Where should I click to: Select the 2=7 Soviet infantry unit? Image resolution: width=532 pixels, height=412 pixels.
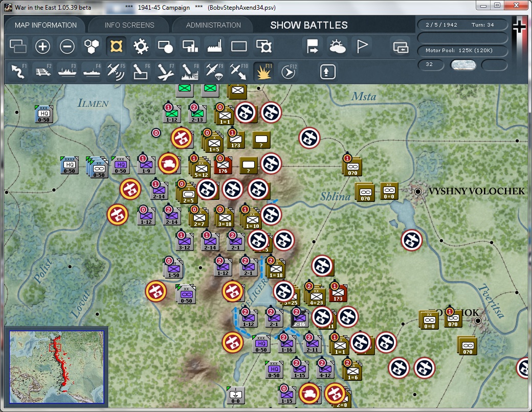(x=199, y=218)
